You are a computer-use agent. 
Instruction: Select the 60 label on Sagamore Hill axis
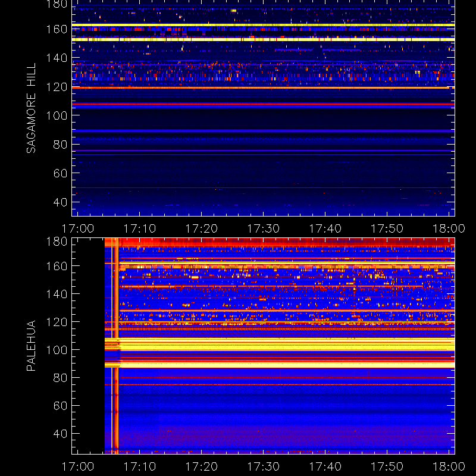tap(60, 173)
